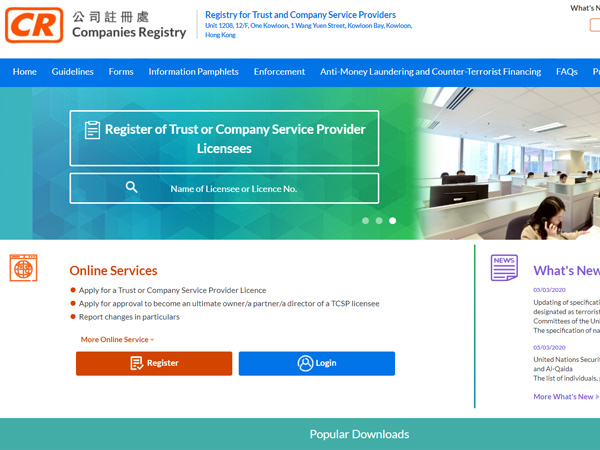Select the first carousel slide dot
The width and height of the screenshot is (600, 450).
tap(365, 220)
